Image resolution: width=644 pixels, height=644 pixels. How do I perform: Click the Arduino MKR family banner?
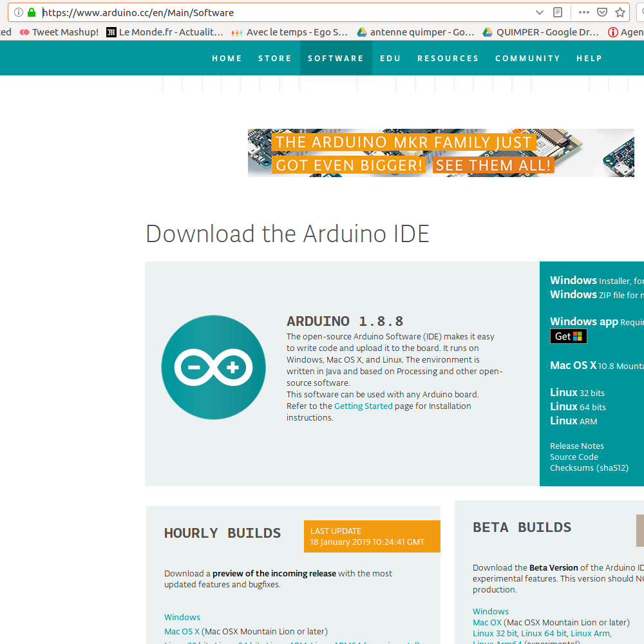tap(440, 153)
